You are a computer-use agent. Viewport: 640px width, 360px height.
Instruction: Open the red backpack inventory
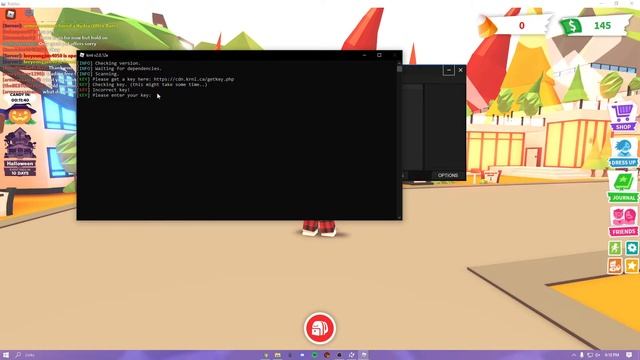(x=320, y=328)
